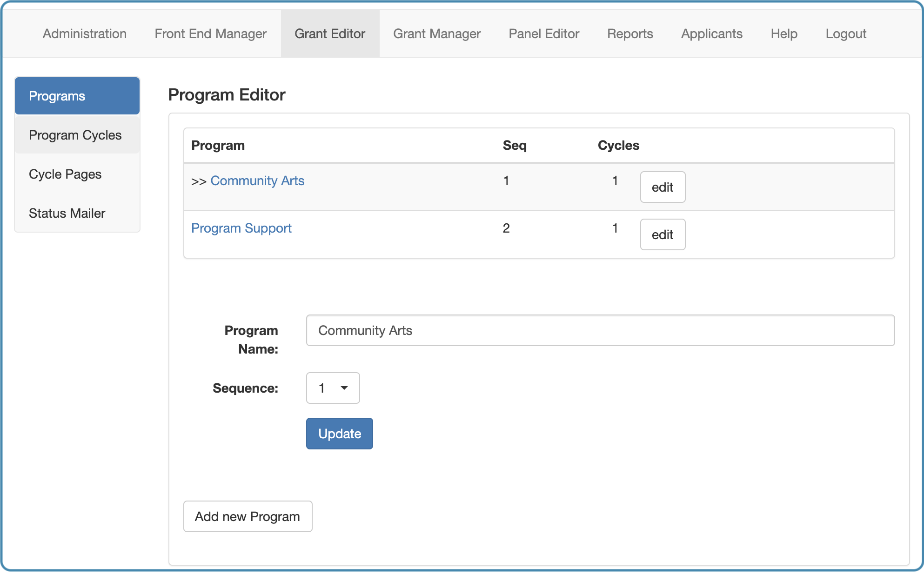Switch to Front End Manager tab
924x575 pixels.
pos(210,34)
